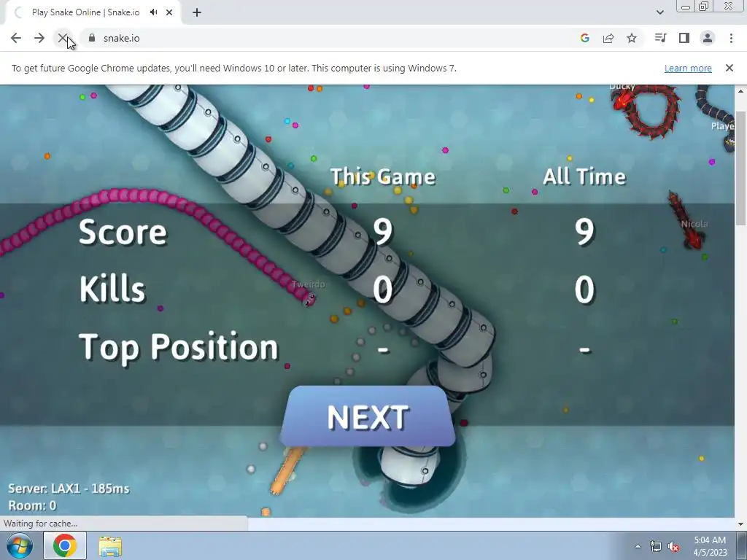Select the Play Snake Online tab
Viewport: 747px width, 560px height.
(x=93, y=13)
